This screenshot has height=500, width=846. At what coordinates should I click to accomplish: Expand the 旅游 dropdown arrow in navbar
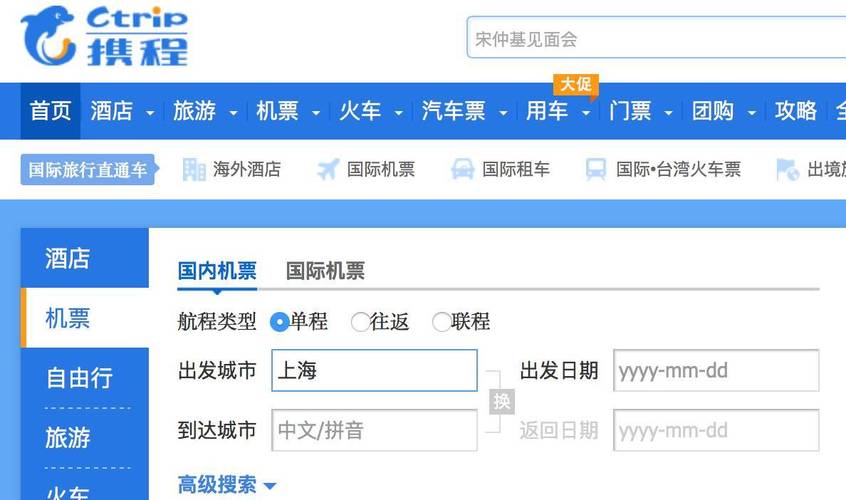click(x=234, y=113)
